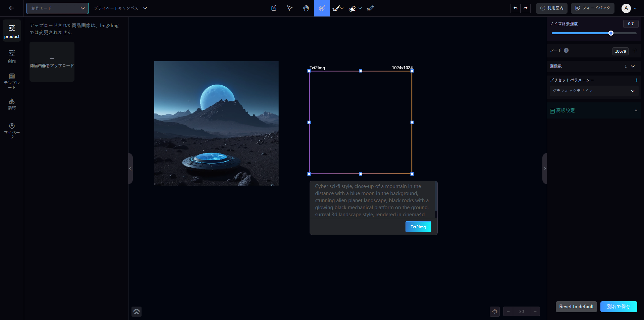The height and width of the screenshot is (320, 644).
Task: Click the undo arrow
Action: tap(516, 8)
